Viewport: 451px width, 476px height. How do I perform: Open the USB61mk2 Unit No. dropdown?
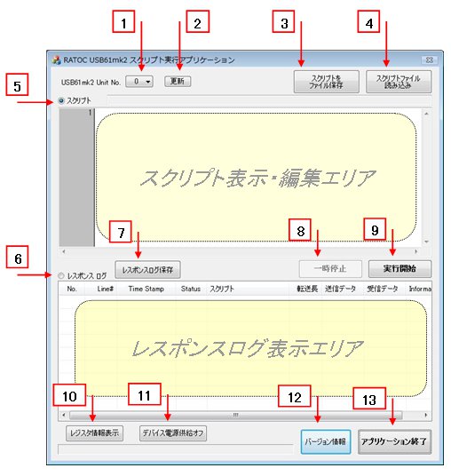point(139,82)
